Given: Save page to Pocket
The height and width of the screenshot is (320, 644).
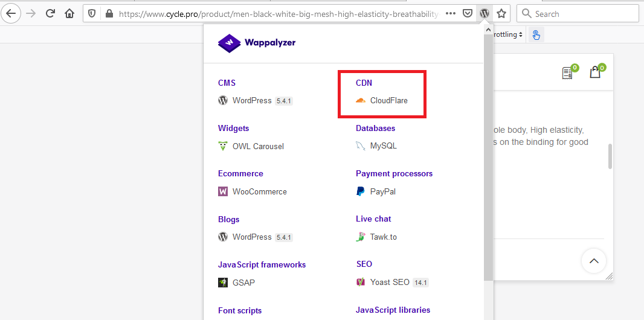Looking at the screenshot, I should (x=468, y=13).
